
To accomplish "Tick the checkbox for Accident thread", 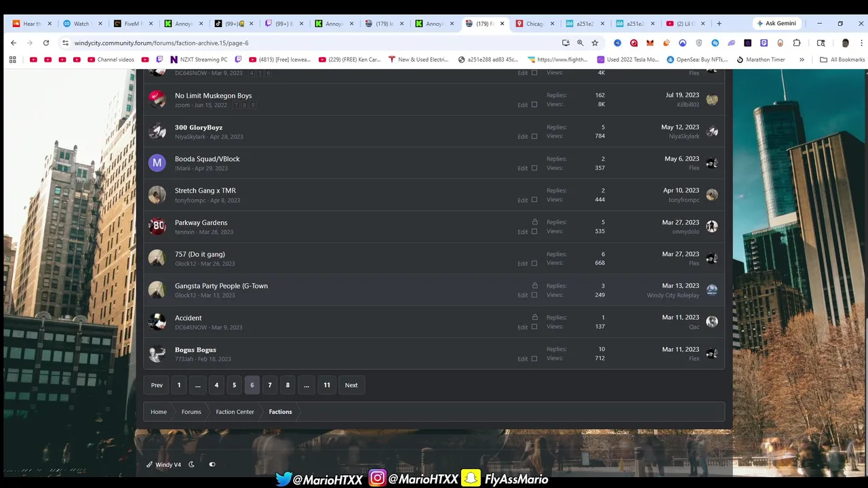I will coord(534,327).
